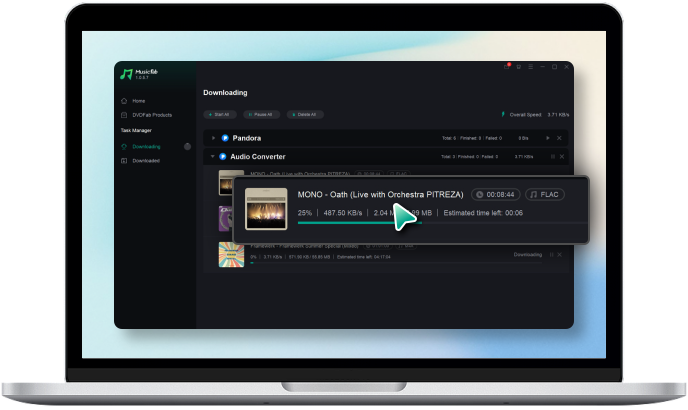Click the Start All button
The width and height of the screenshot is (688, 410).
[220, 115]
